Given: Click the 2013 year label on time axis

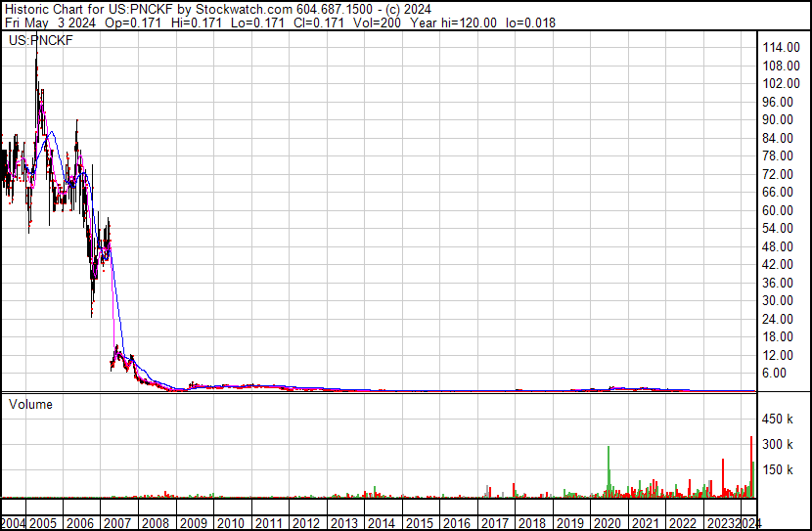Looking at the screenshot, I should pos(343,523).
